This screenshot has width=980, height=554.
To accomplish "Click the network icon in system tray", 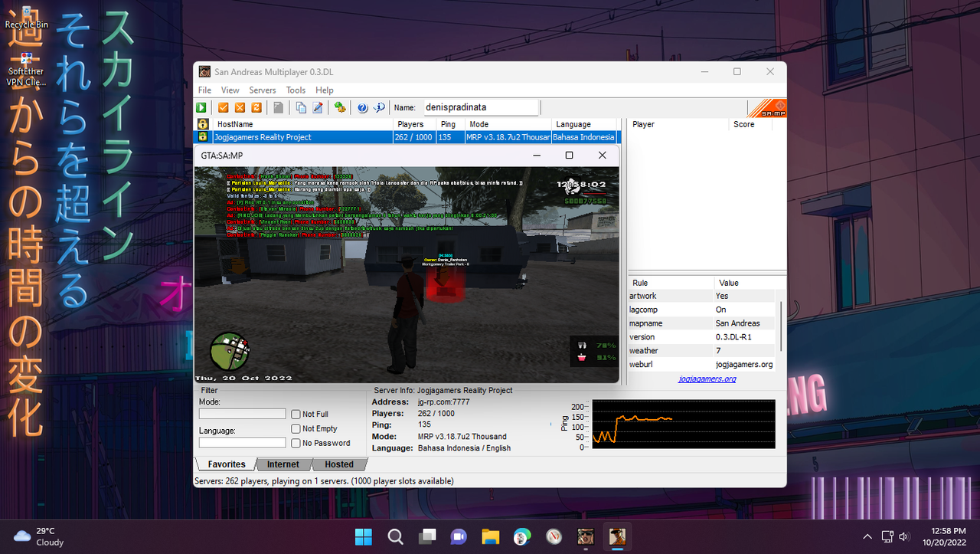I will (887, 536).
